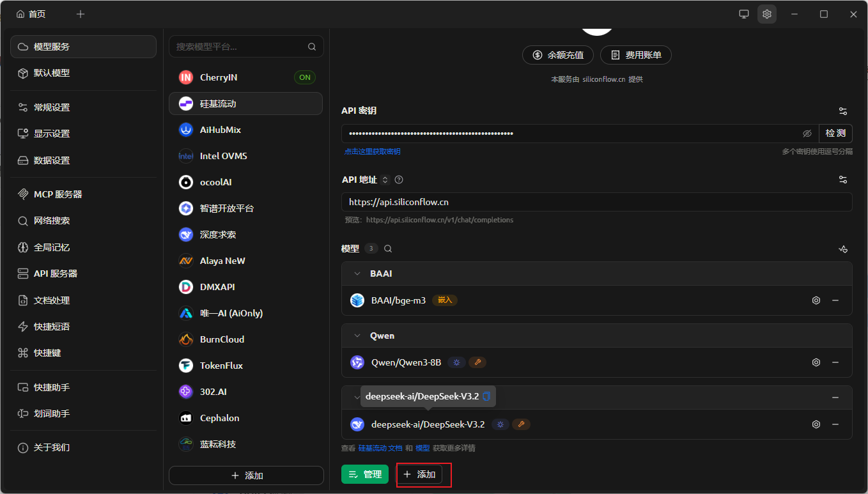The width and height of the screenshot is (868, 494).
Task: Open 常规设置 page
Action: 83,107
